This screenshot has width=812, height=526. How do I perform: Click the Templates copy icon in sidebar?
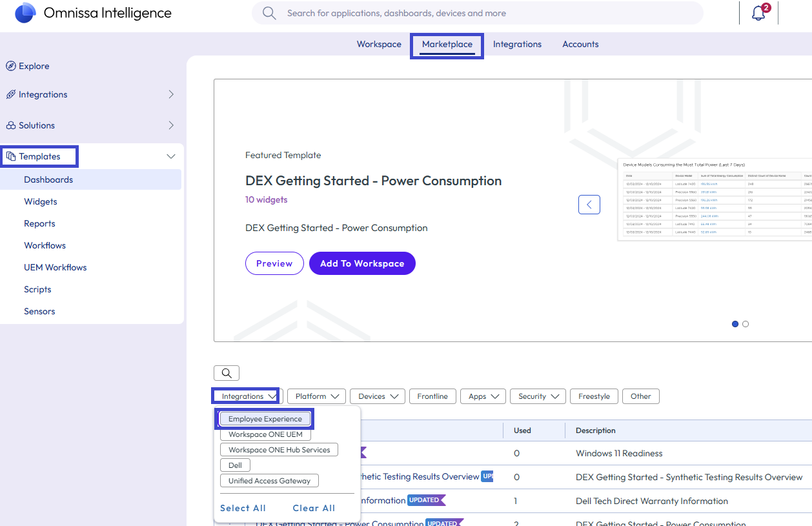click(10, 156)
